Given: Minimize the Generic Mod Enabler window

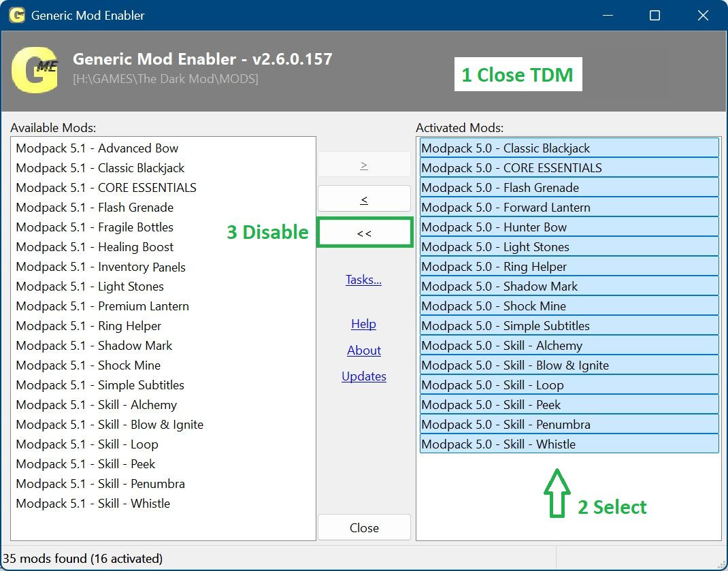Looking at the screenshot, I should [608, 16].
